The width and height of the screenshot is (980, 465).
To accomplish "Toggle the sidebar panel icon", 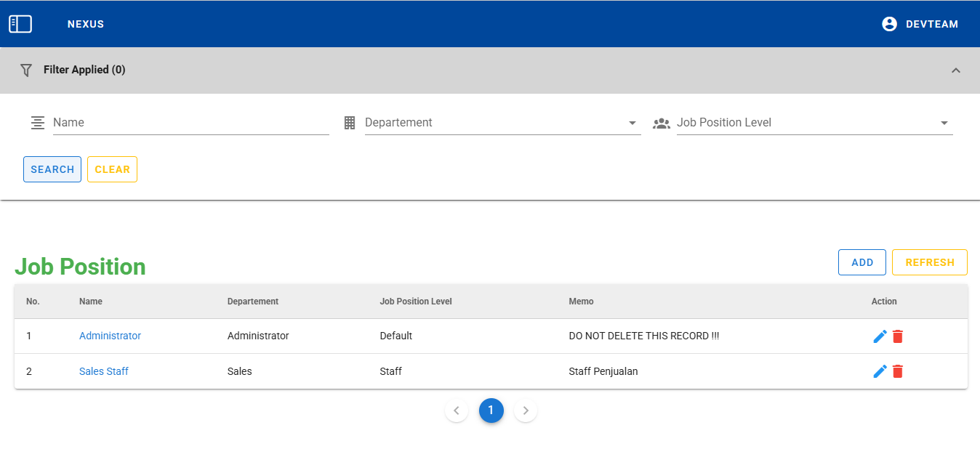I will pos(20,24).
